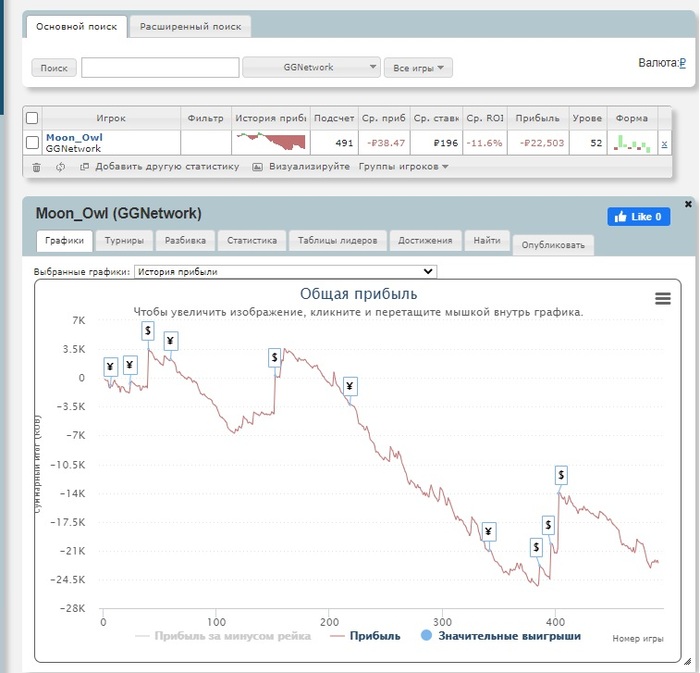Sort by the Ср. ROI column header
This screenshot has width=700, height=673.
point(485,118)
